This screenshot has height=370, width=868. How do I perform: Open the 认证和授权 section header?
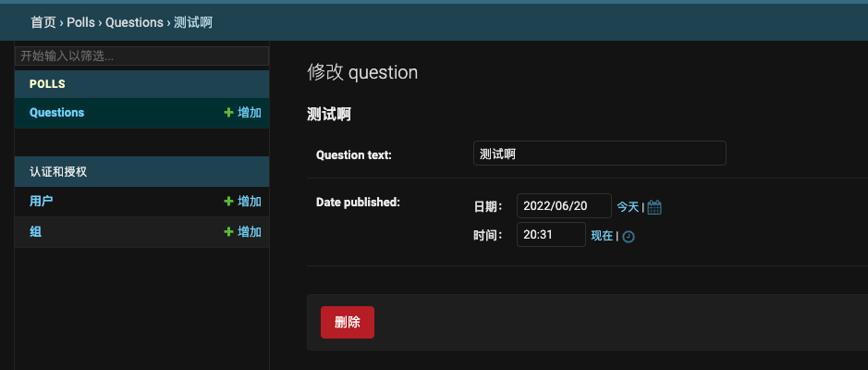click(58, 172)
